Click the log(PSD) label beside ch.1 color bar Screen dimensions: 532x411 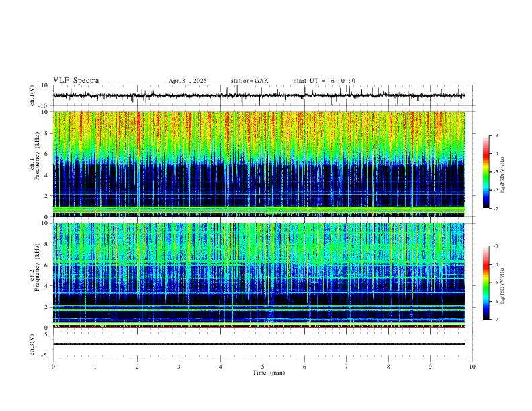(x=502, y=175)
